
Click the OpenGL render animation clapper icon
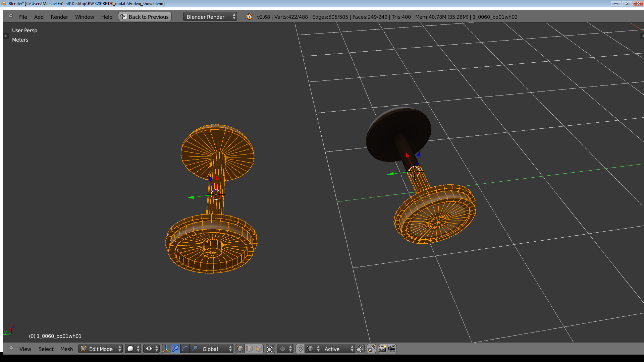[392, 349]
